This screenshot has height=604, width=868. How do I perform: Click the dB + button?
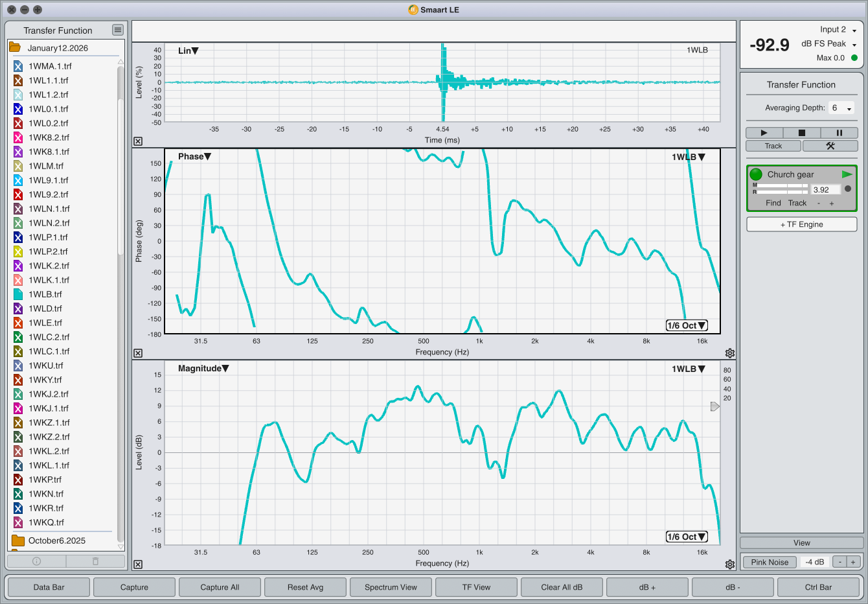point(648,587)
